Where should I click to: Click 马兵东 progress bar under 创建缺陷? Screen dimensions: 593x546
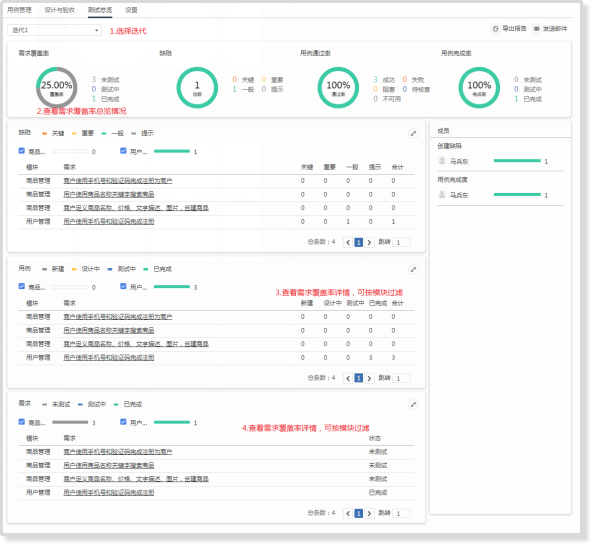517,161
